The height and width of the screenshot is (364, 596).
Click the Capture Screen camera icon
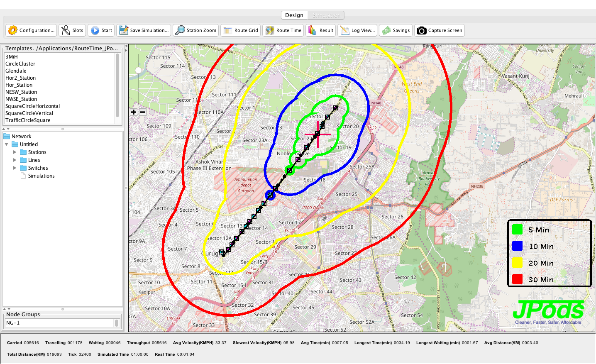(x=422, y=30)
